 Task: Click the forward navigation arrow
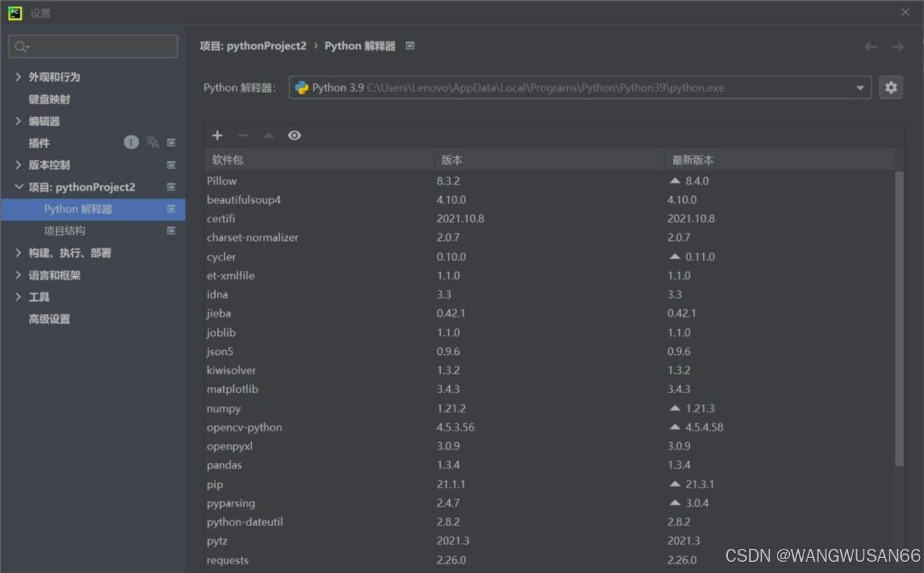click(897, 47)
